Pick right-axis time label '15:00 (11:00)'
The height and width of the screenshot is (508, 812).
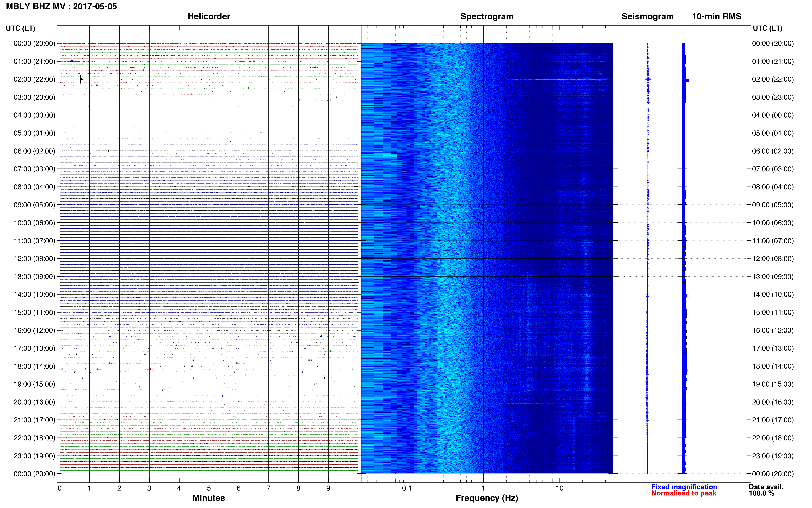(x=773, y=312)
